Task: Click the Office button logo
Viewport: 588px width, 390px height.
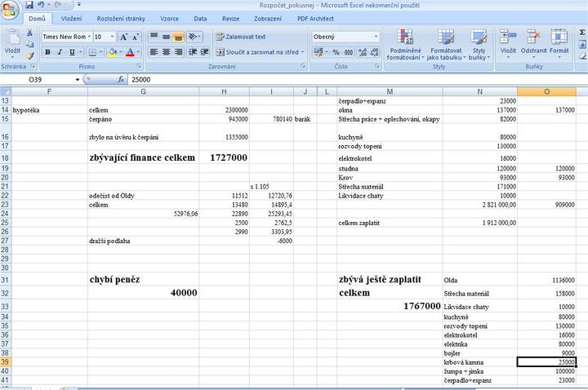Action: [x=10, y=8]
